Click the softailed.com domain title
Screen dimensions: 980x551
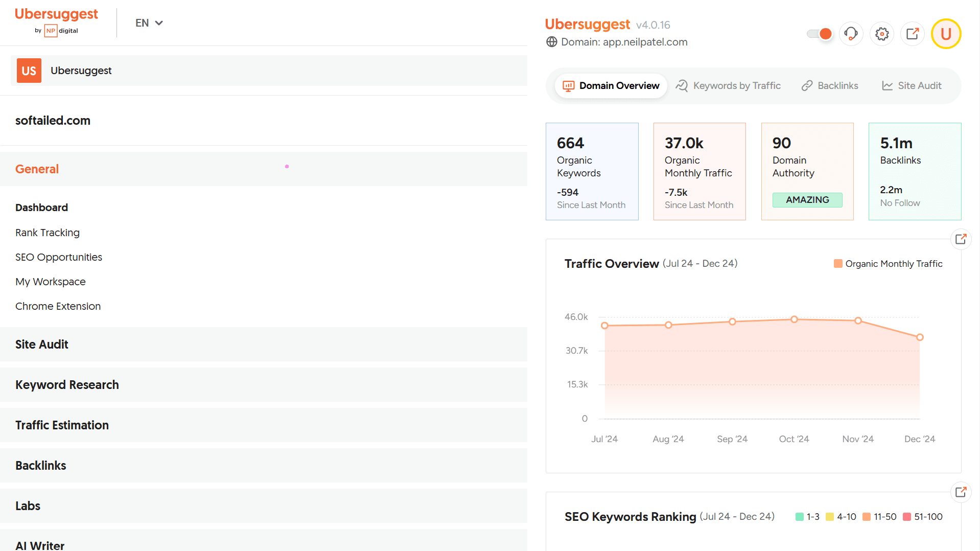(53, 121)
